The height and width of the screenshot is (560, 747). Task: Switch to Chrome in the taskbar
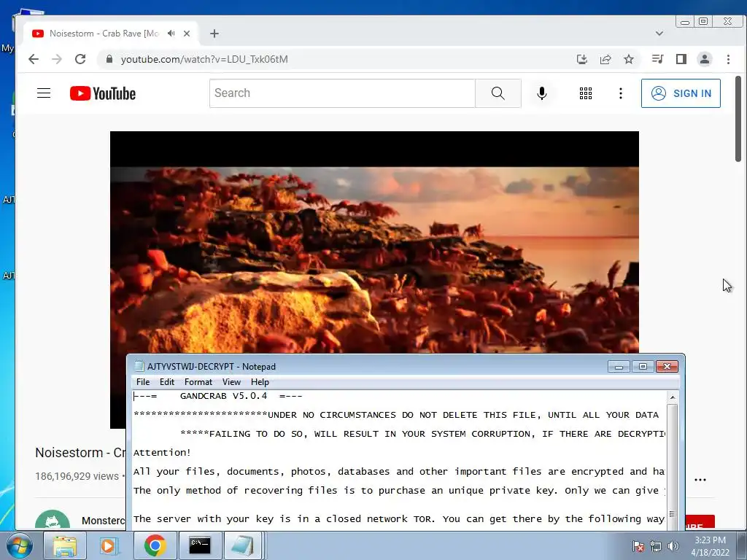tap(155, 545)
